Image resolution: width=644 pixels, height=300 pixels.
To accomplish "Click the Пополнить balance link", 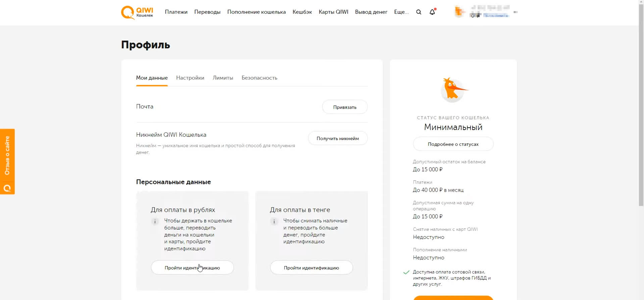I will (495, 15).
